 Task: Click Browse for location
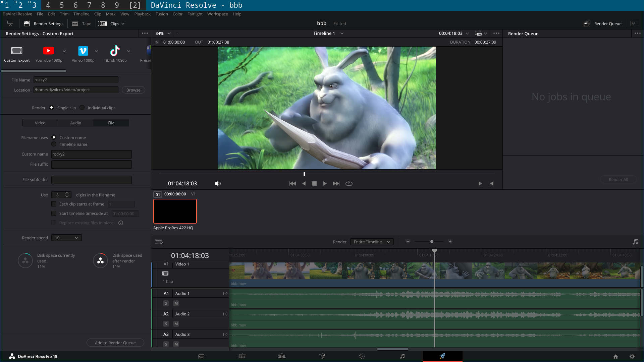point(133,90)
